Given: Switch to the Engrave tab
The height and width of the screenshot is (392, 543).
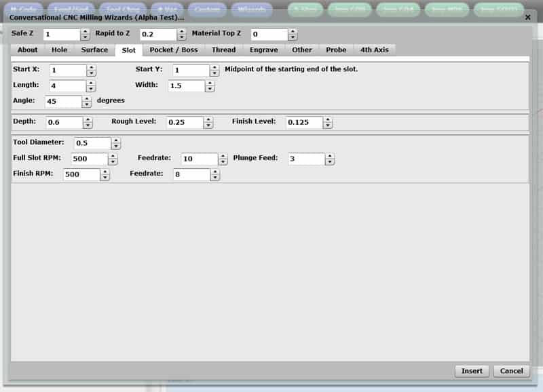Looking at the screenshot, I should [x=263, y=50].
